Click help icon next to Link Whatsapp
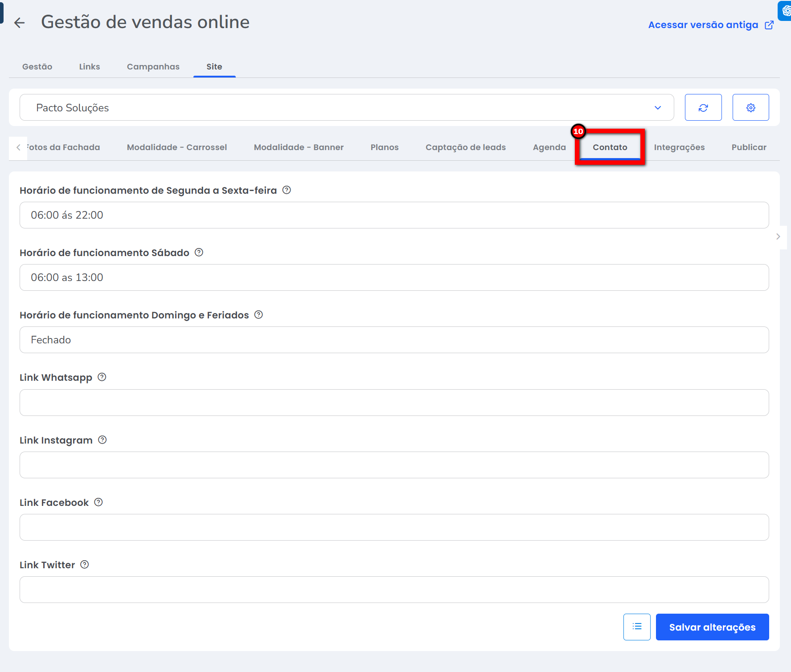791x672 pixels. (x=102, y=377)
